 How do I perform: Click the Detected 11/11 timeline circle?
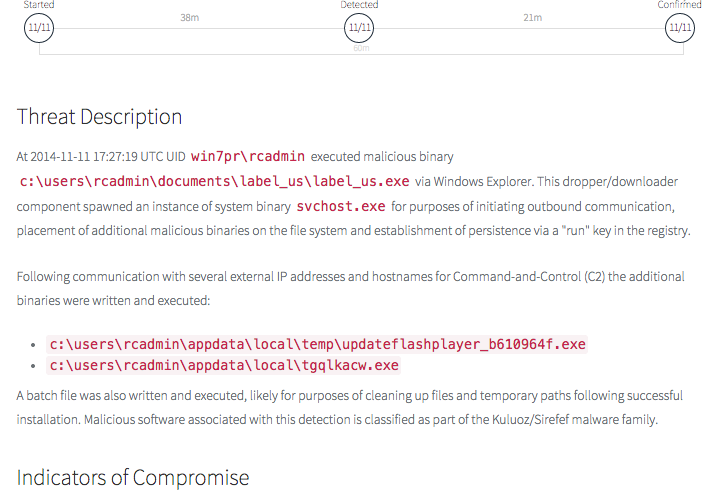click(359, 28)
